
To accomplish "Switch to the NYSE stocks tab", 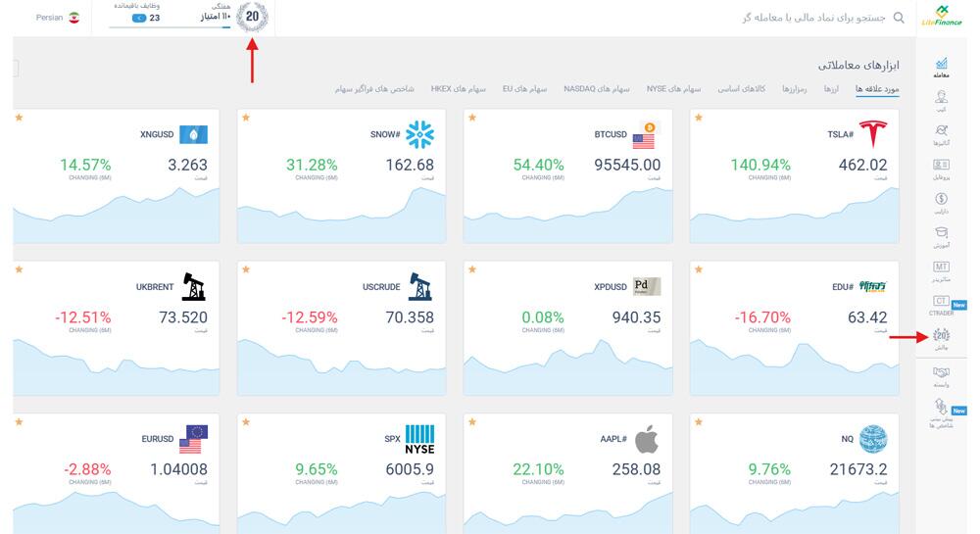I will click(674, 89).
